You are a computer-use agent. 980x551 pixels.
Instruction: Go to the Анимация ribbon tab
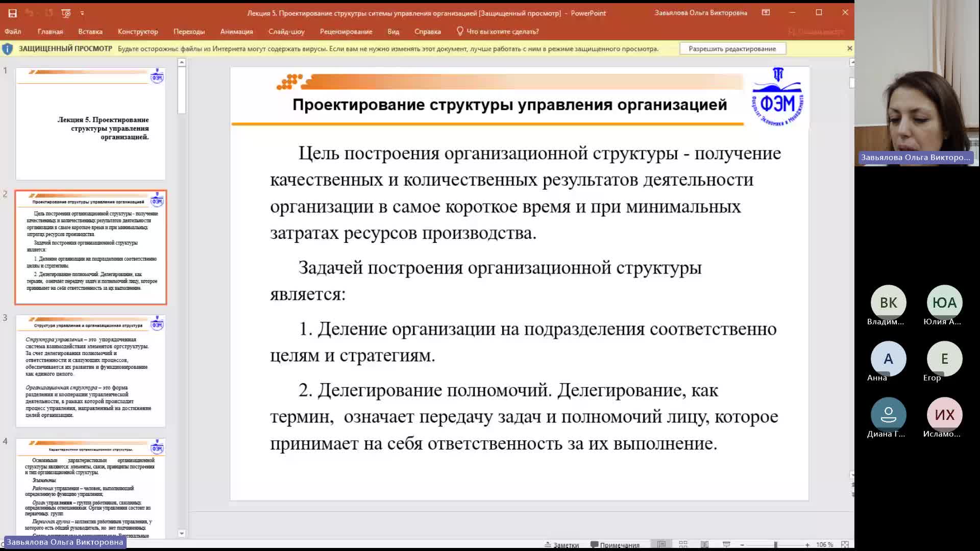tap(236, 32)
